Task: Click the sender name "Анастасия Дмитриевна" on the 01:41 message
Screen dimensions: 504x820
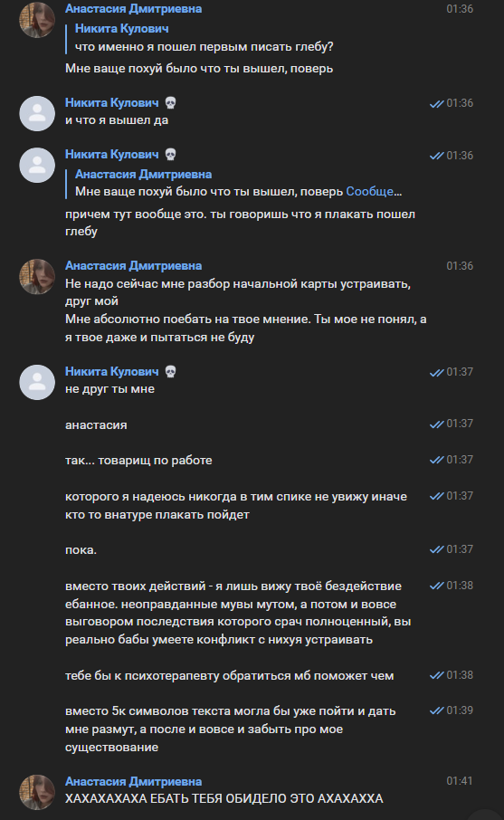Action: coord(133,781)
